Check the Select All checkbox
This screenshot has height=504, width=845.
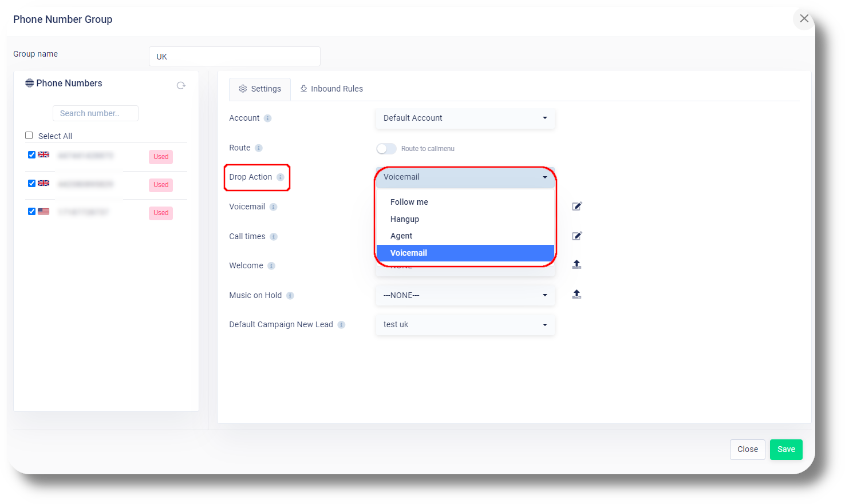pos(29,135)
